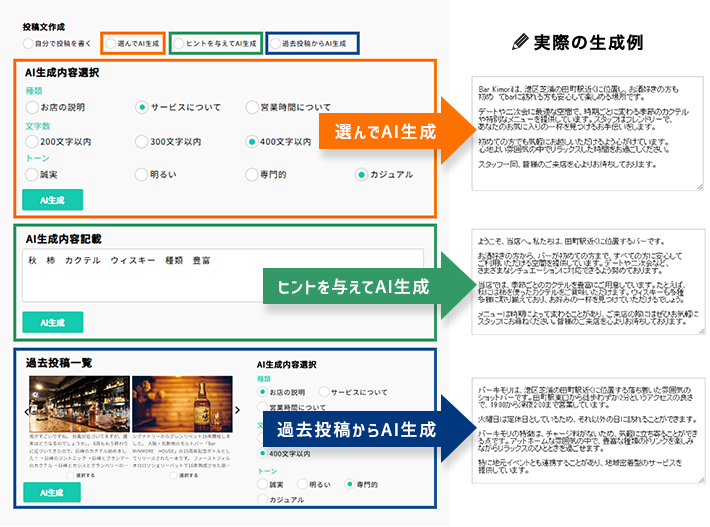
Task: Set the character count to 300文字以内
Action: coord(142,141)
